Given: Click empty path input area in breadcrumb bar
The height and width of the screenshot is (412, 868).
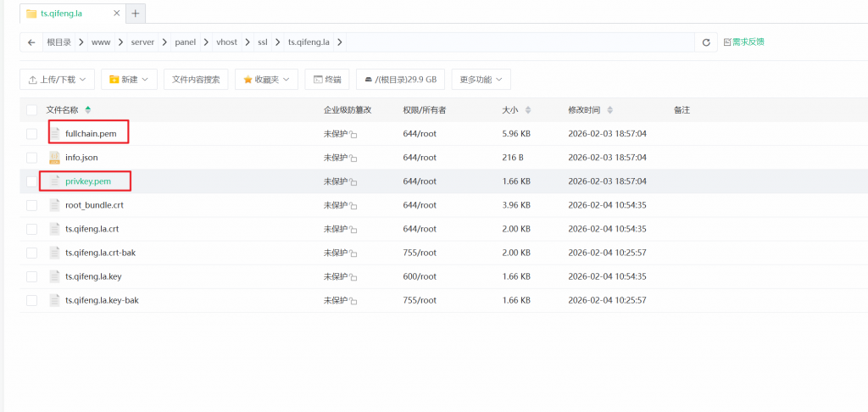Looking at the screenshot, I should 520,42.
